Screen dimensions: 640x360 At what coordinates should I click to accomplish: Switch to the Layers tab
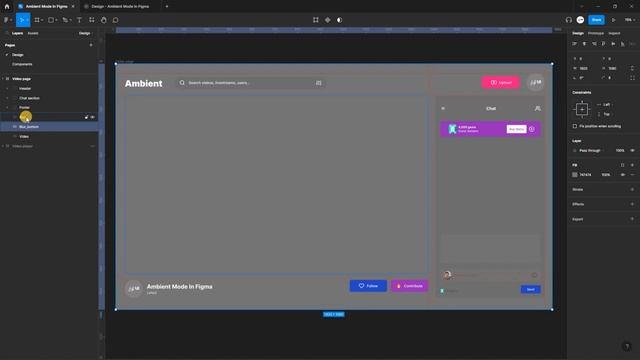click(17, 33)
